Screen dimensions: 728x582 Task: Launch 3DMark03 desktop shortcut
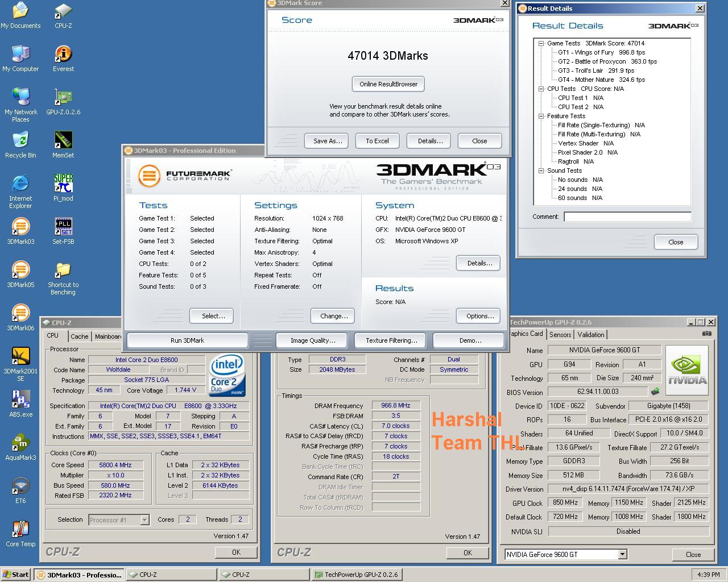pos(20,231)
